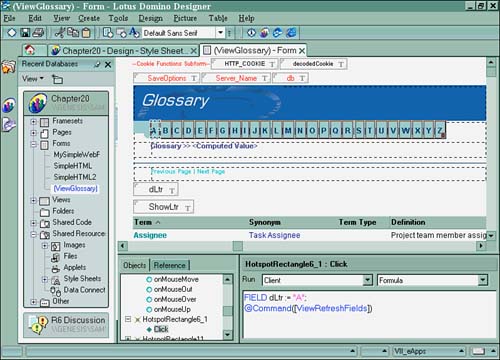Click the R6 Discussion database icon

[x=38, y=324]
